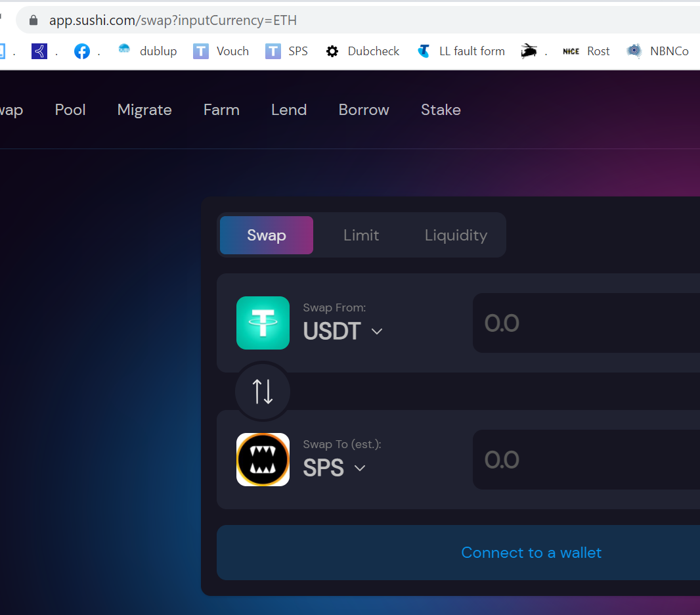The image size is (700, 615).
Task: Open the dublup bookmark
Action: [x=147, y=51]
